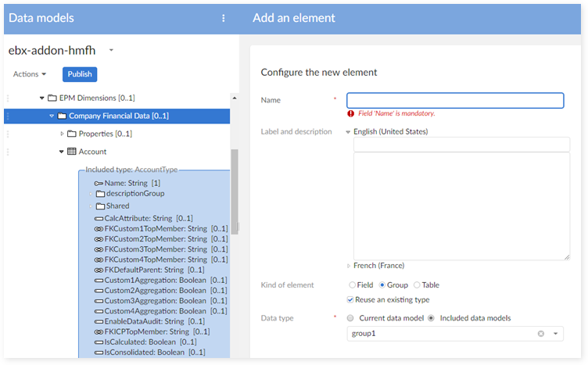Clear the group1 data type value
This screenshot has width=588, height=365.
(x=540, y=334)
